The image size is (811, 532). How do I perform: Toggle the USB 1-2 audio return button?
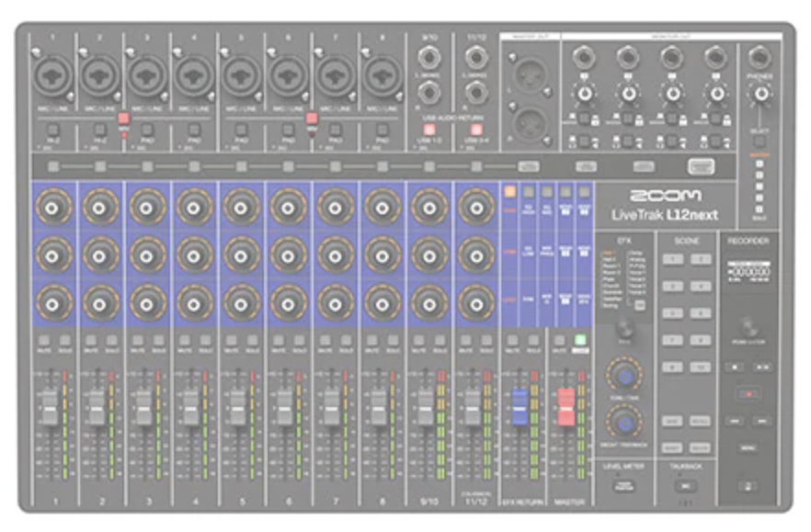(x=428, y=129)
